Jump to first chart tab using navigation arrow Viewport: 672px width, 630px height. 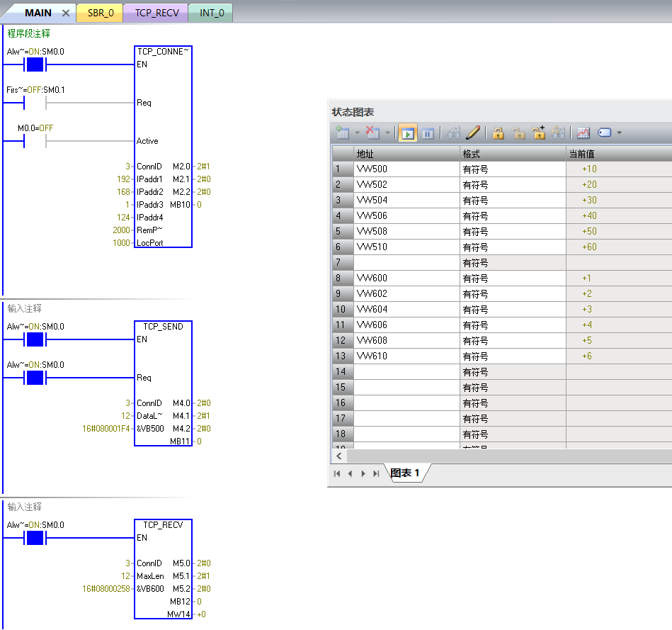click(337, 473)
